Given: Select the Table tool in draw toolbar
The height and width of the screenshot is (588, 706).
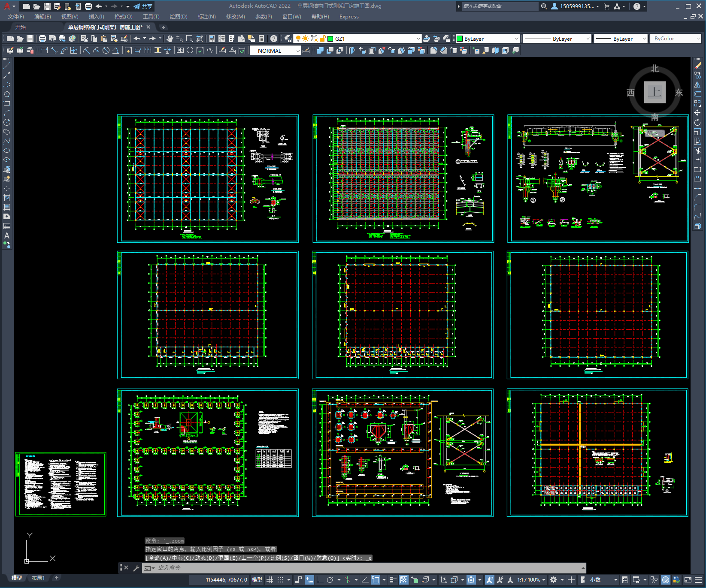Looking at the screenshot, I should pos(7,226).
